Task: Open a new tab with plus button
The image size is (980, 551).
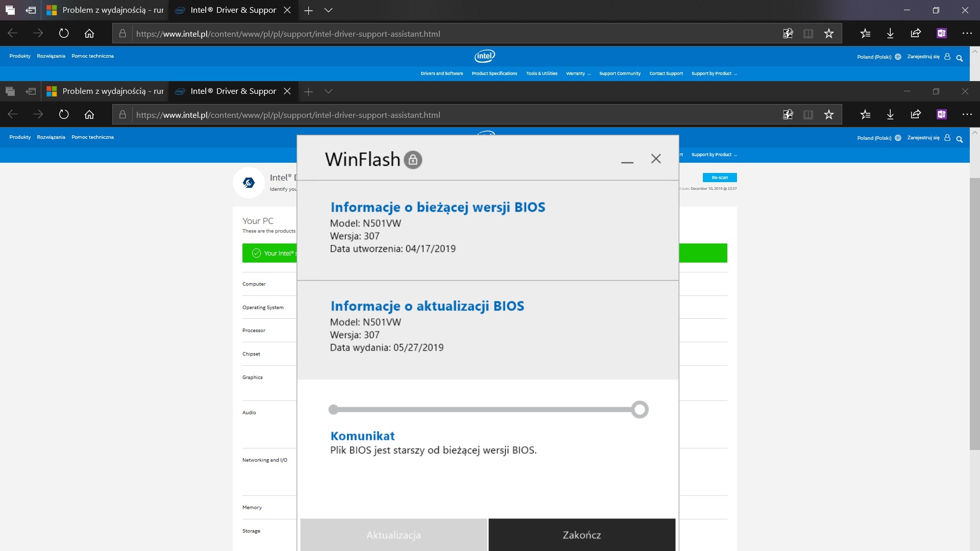Action: [308, 10]
